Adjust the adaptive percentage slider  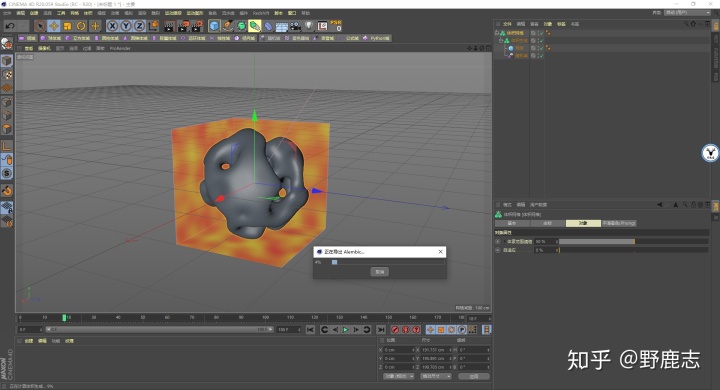(634, 250)
